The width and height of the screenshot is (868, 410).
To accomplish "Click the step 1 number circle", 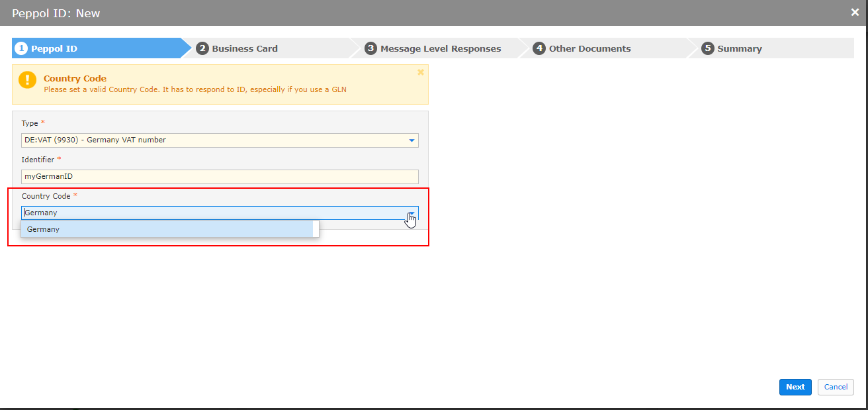I will click(22, 48).
